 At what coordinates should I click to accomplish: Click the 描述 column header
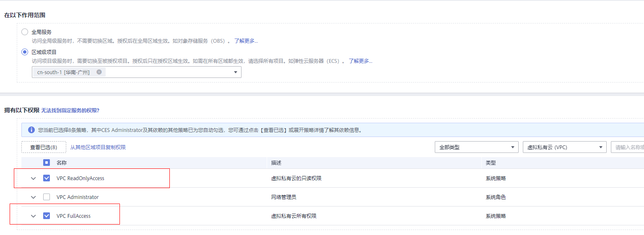tap(276, 163)
